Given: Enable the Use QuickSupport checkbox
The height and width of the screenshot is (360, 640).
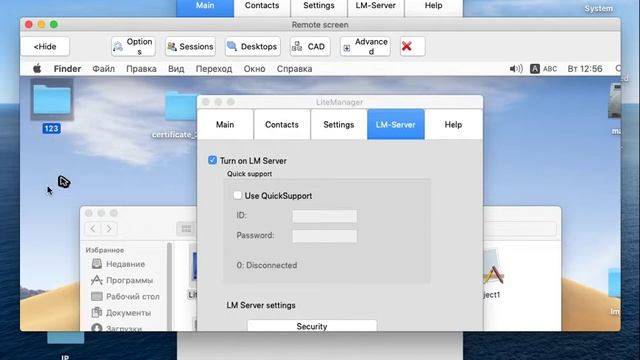Looking at the screenshot, I should coord(237,195).
